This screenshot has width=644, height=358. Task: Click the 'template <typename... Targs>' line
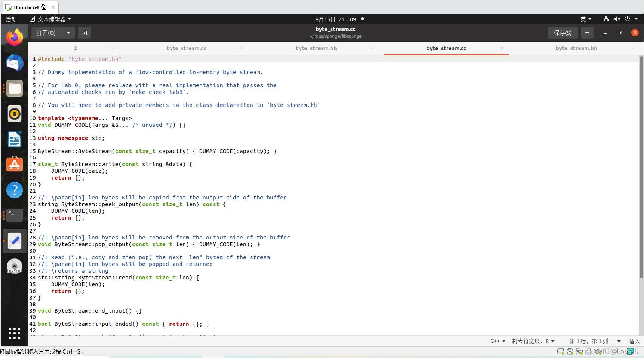(x=85, y=118)
